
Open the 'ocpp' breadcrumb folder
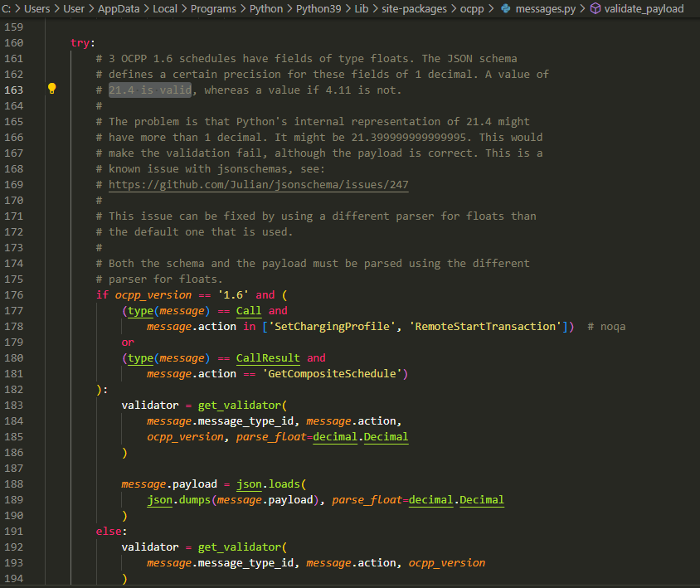pyautogui.click(x=472, y=8)
